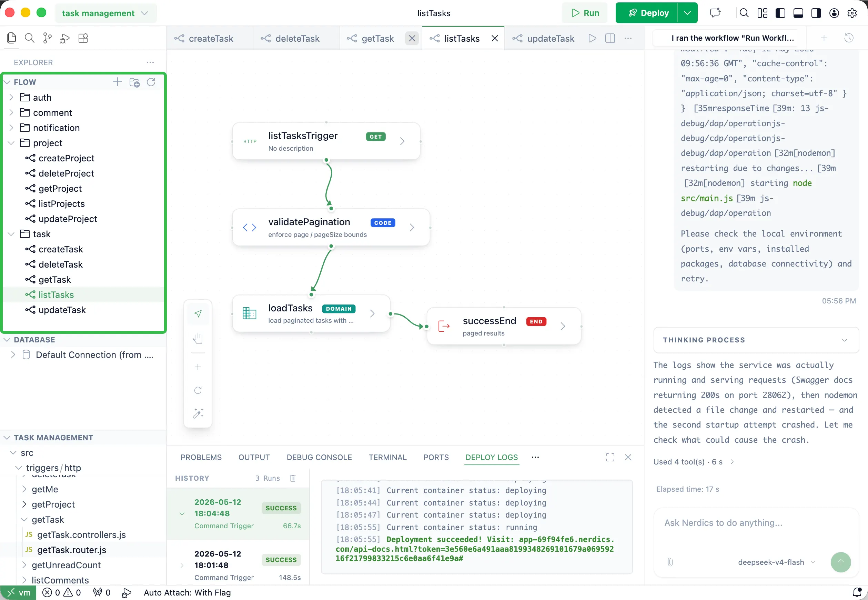Open editor tab more actions ellipsis
Image resolution: width=868 pixels, height=600 pixels.
[x=628, y=38]
